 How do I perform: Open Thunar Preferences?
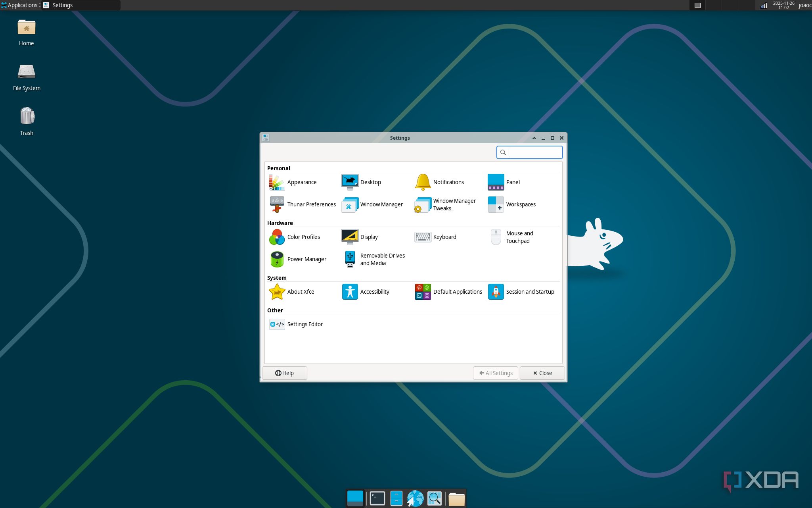[303, 204]
